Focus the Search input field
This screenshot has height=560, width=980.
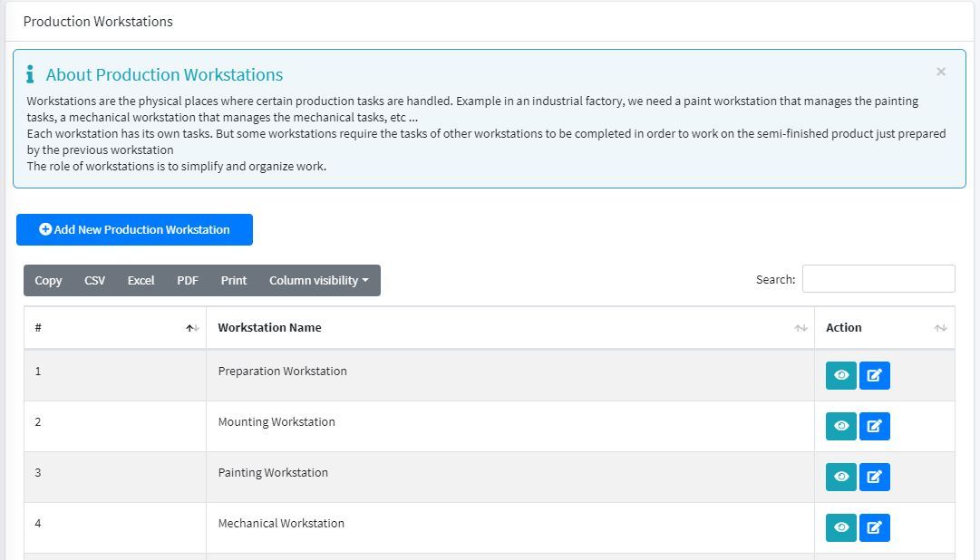point(878,279)
